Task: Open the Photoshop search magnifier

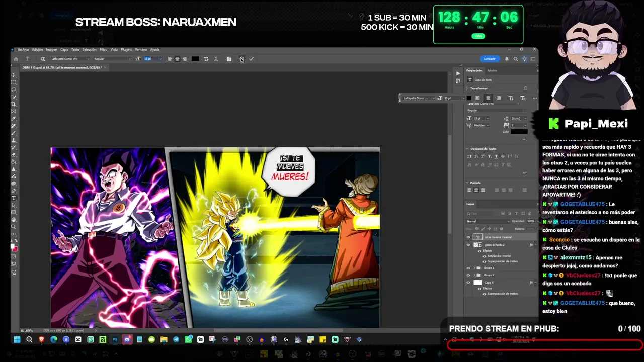Action: (x=515, y=59)
